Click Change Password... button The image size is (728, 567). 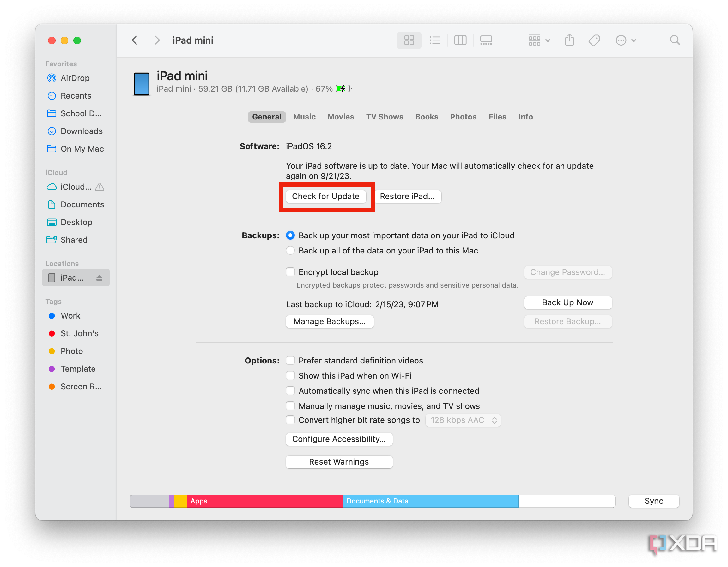568,272
